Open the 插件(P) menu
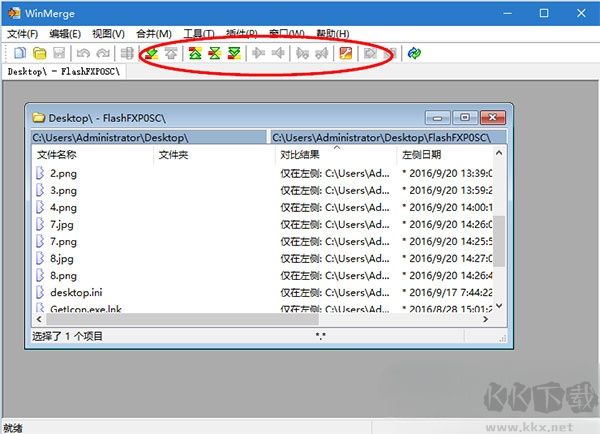This screenshot has height=434, width=600. pyautogui.click(x=241, y=34)
